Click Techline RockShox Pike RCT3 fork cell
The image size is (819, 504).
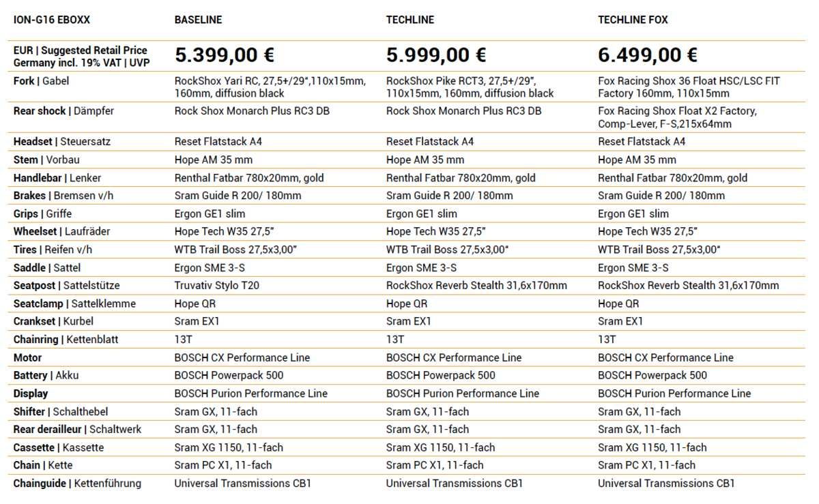coord(470,87)
